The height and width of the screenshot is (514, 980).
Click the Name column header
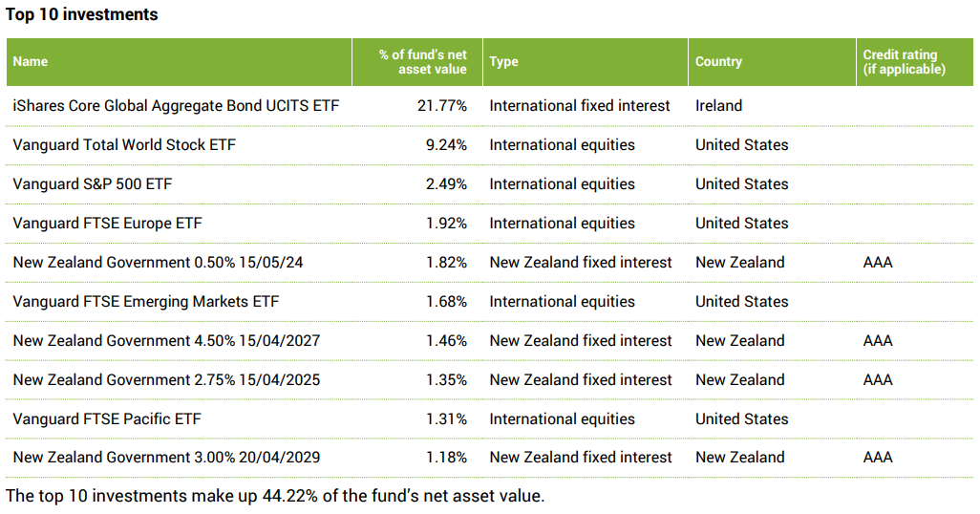[x=31, y=61]
